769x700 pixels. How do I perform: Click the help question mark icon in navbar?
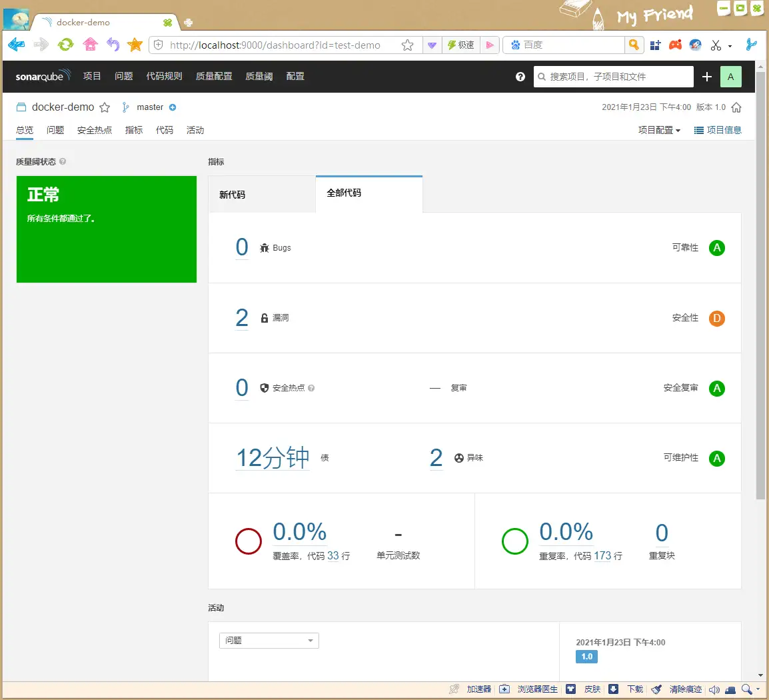(520, 77)
